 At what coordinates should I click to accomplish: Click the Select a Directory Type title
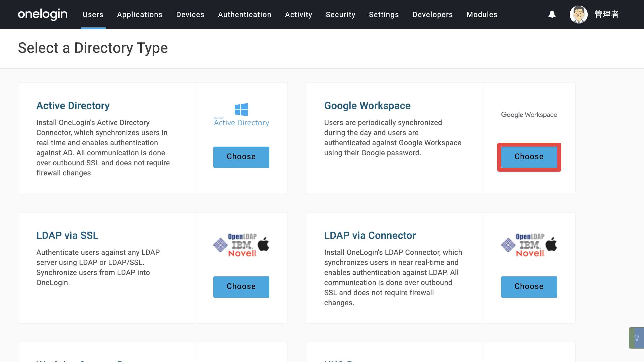93,48
